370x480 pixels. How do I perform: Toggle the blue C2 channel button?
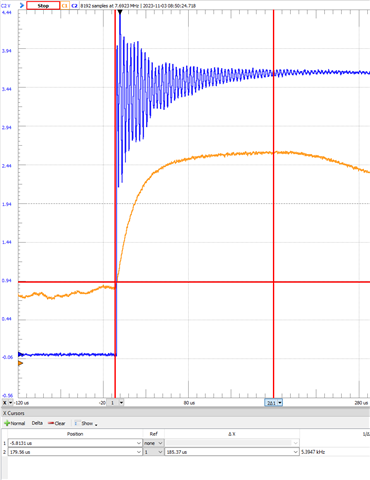coord(74,6)
